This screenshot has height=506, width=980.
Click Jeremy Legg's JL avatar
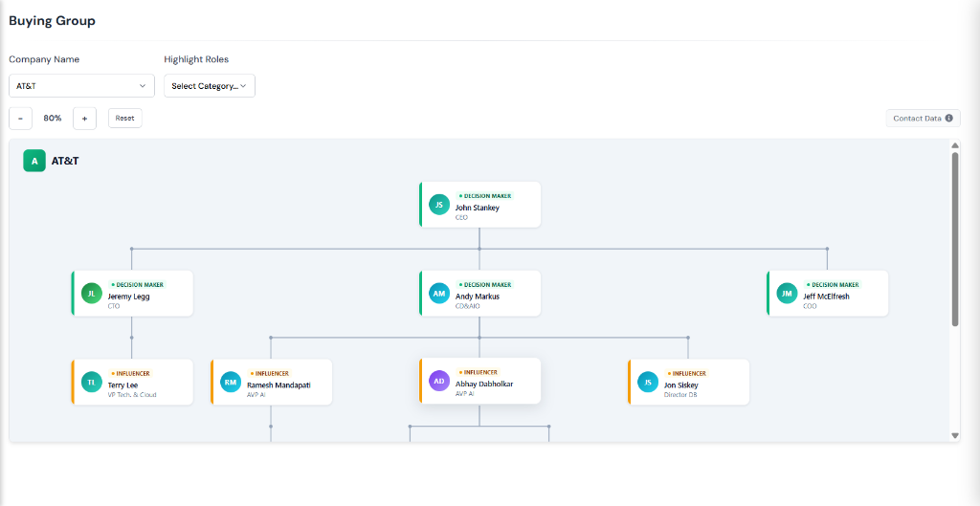tap(91, 293)
